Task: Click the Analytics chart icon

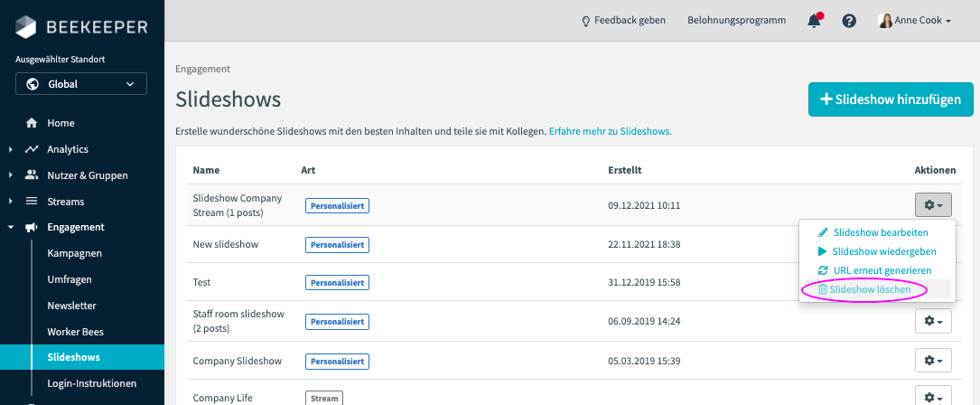Action: click(32, 149)
